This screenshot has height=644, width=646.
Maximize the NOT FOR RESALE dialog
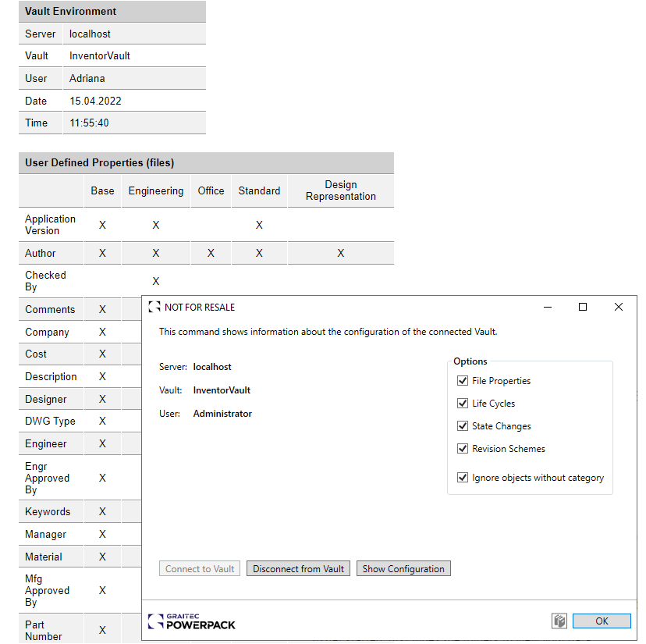(583, 308)
